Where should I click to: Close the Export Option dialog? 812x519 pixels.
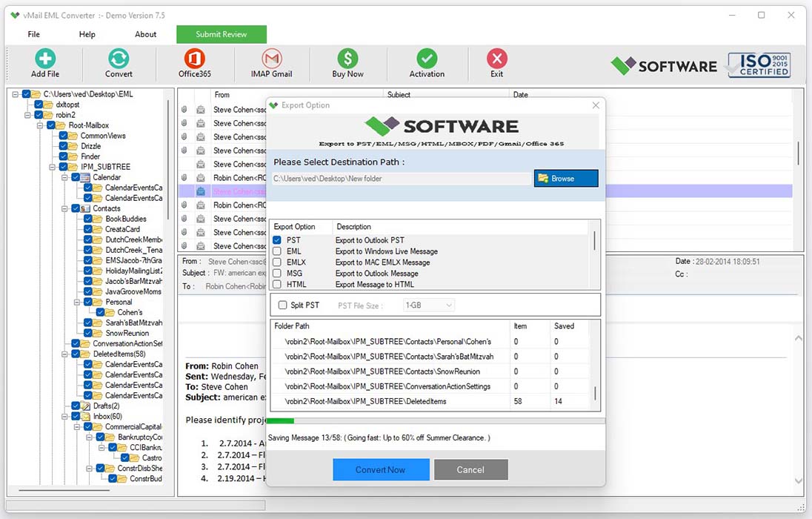(596, 105)
